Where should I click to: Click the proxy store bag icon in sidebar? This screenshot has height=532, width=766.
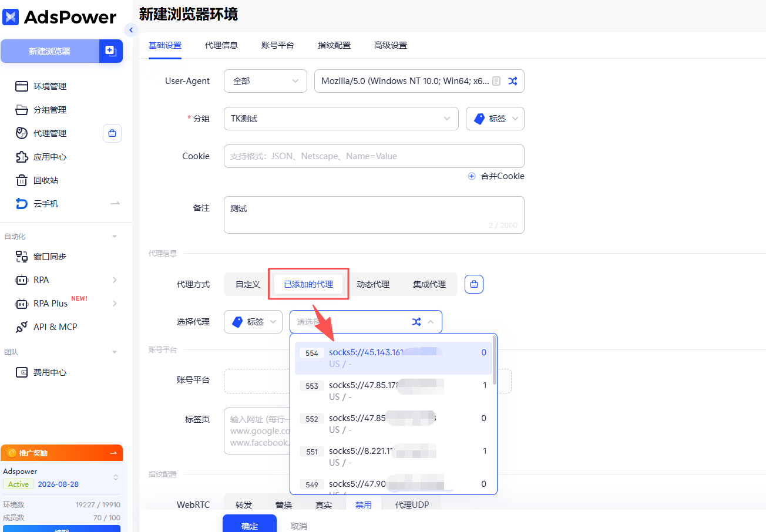pyautogui.click(x=112, y=133)
